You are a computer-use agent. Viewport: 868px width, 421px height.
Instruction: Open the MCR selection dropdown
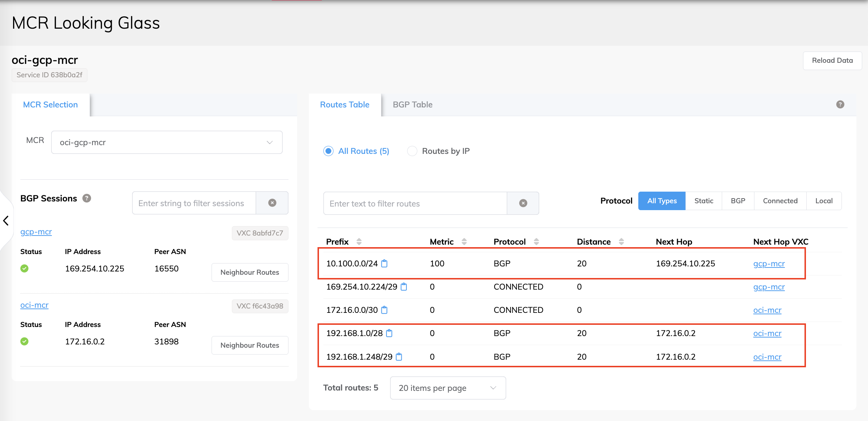point(167,142)
